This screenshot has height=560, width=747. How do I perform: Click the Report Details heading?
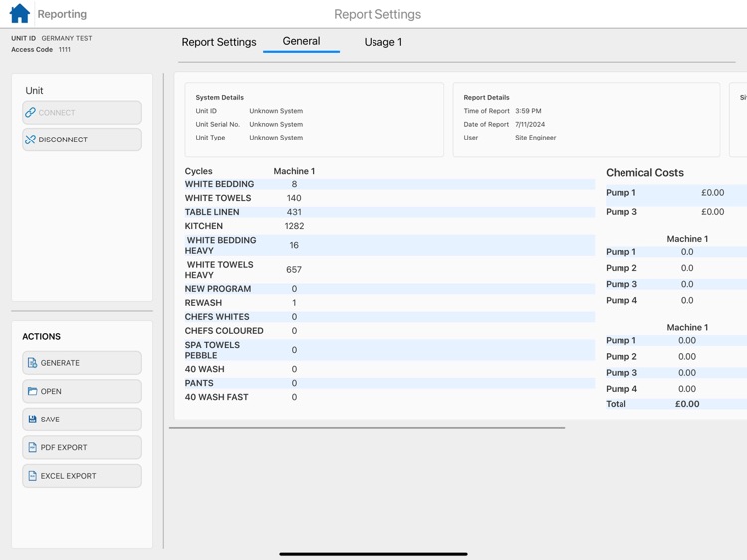click(486, 98)
